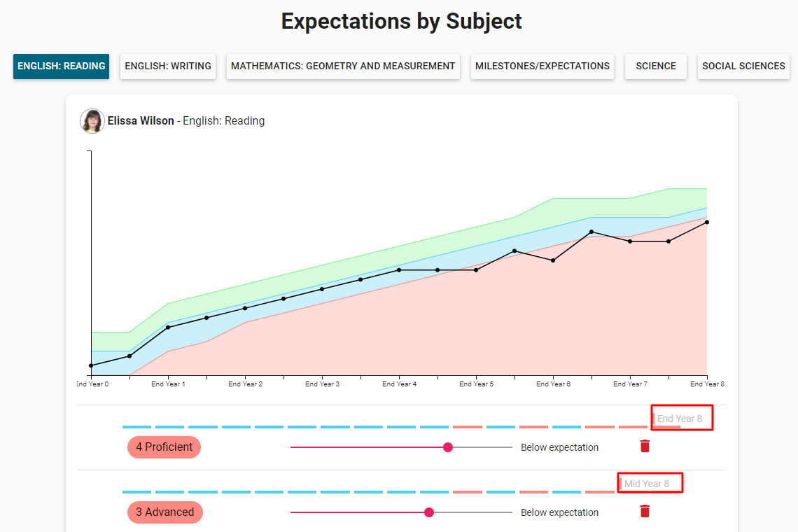Click the Elissa Wilson student name
This screenshot has width=798, height=532.
tap(141, 121)
